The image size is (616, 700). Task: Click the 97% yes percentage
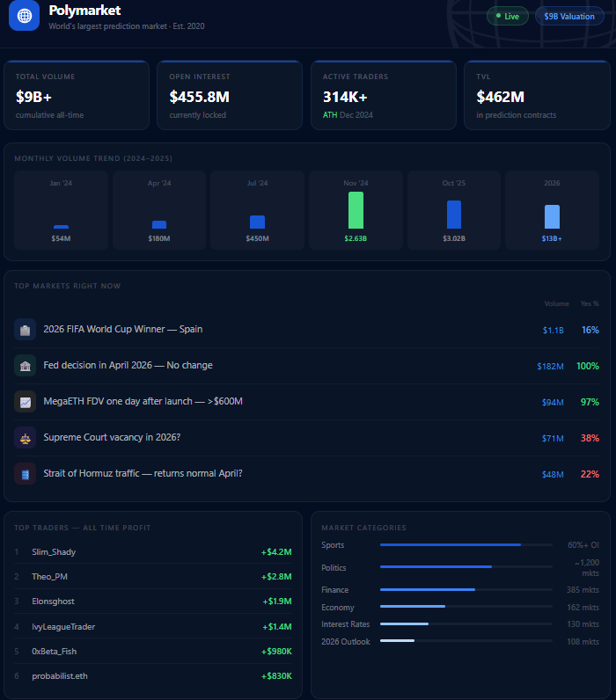coord(590,402)
